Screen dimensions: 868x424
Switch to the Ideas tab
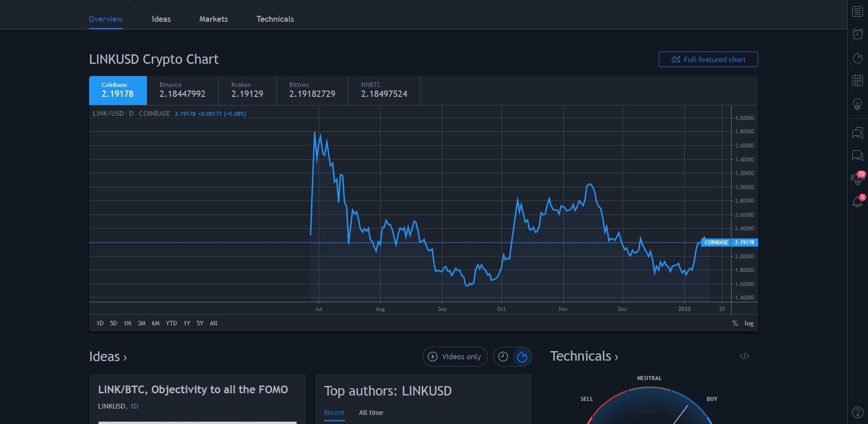pos(161,19)
